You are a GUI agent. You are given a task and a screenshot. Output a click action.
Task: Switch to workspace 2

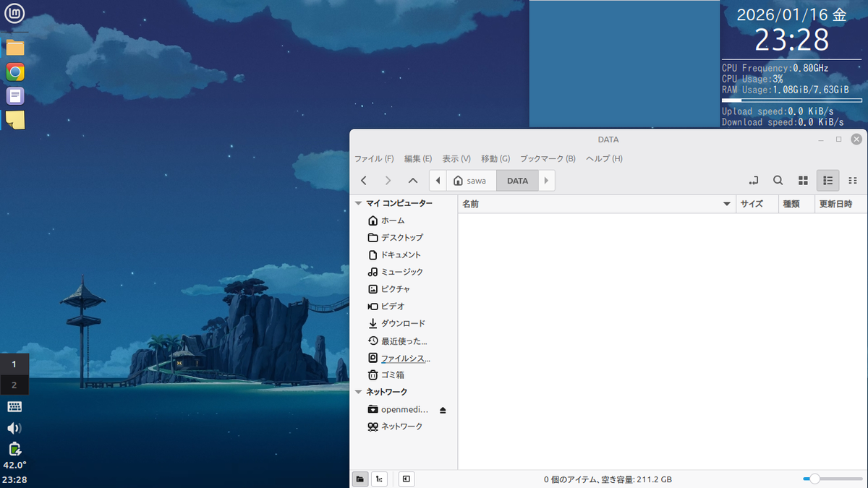pyautogui.click(x=14, y=385)
